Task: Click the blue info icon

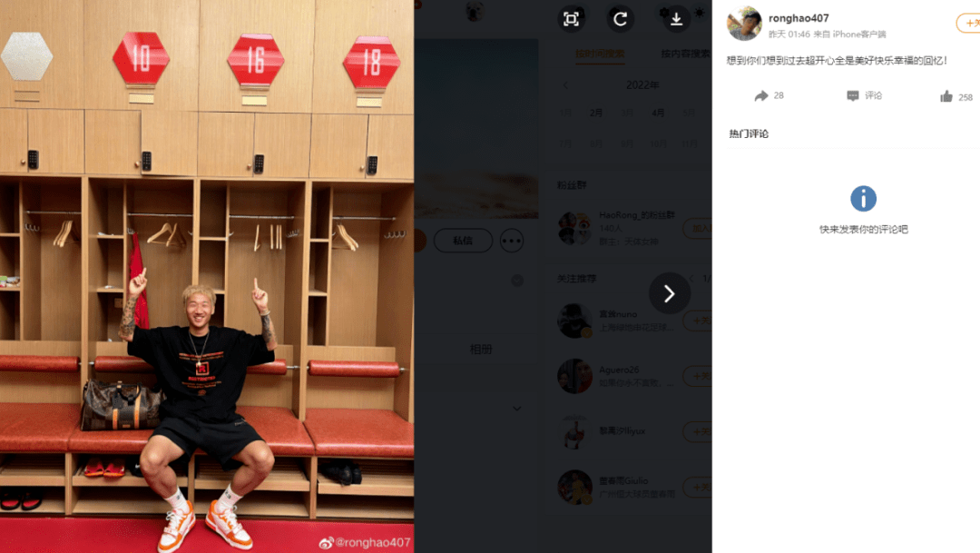Action: coord(863,199)
